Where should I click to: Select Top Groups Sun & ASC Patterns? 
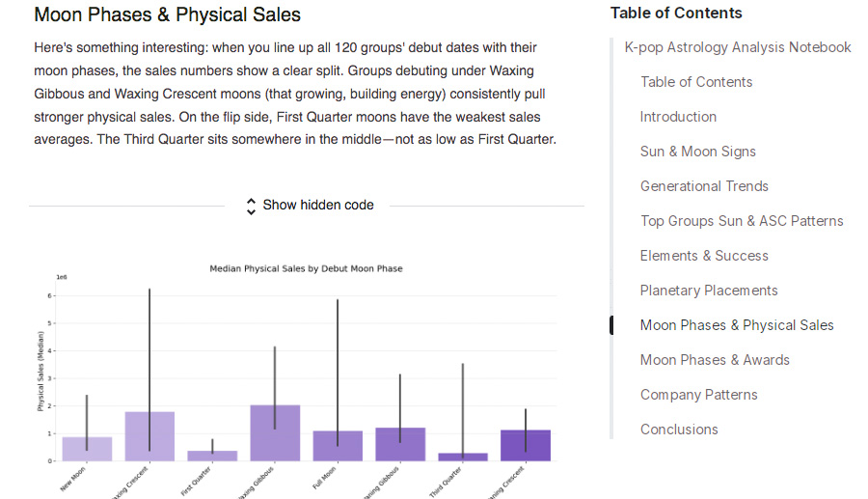click(741, 221)
